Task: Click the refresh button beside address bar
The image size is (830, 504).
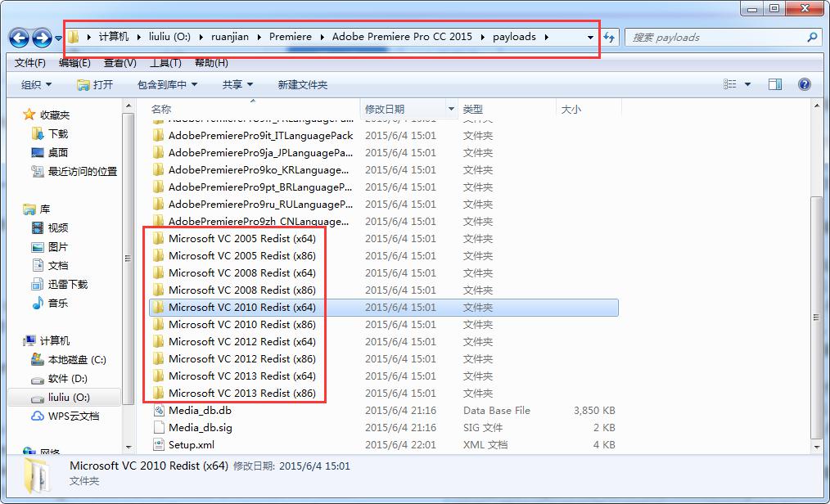Action: pos(609,37)
